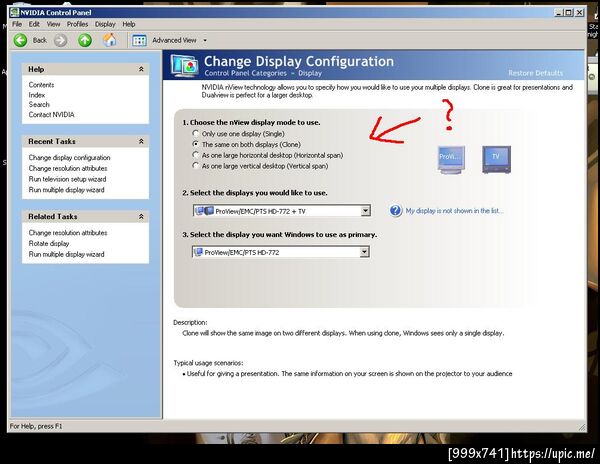Click Change display configuration in Recent Tasks
The image size is (600, 464).
tap(69, 158)
